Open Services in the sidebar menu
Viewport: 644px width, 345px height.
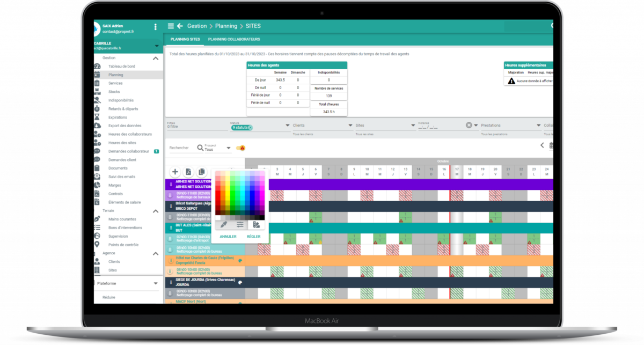(x=115, y=83)
